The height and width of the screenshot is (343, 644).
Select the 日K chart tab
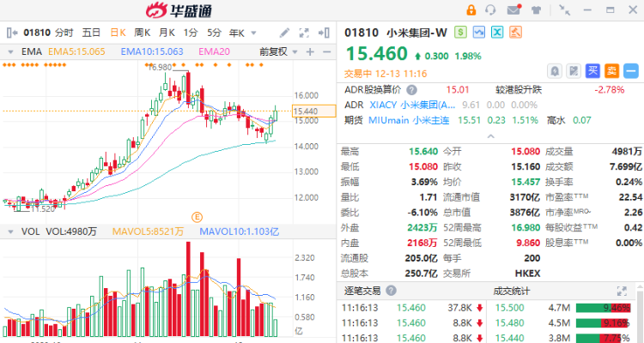[x=118, y=33]
